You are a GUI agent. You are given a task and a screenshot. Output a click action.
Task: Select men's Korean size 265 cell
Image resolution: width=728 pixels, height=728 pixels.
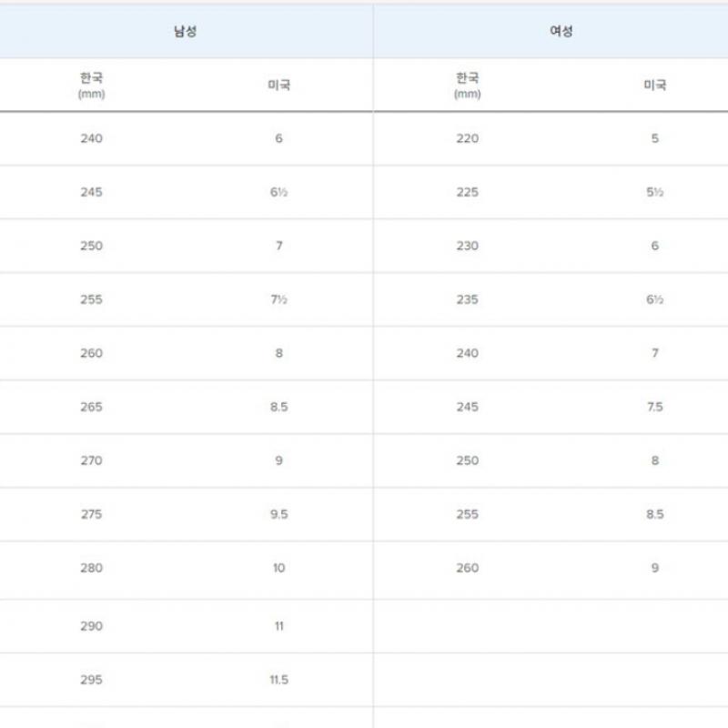91,407
